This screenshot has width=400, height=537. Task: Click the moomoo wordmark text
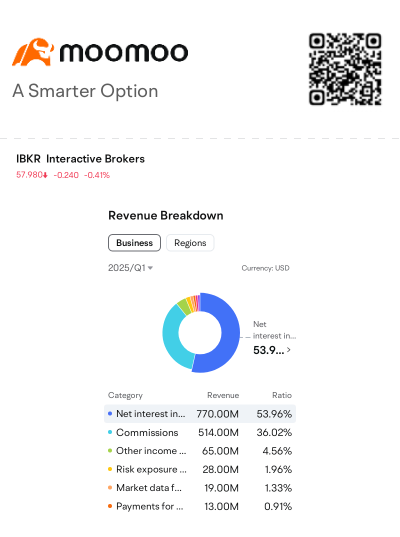click(124, 52)
